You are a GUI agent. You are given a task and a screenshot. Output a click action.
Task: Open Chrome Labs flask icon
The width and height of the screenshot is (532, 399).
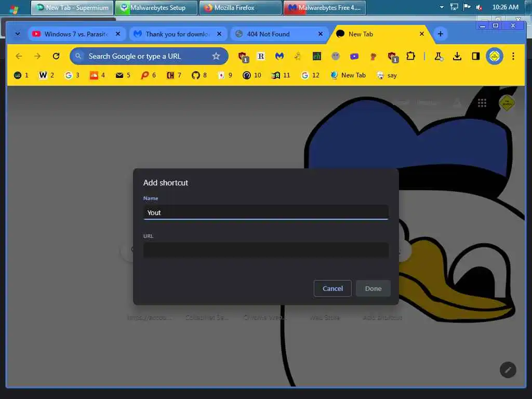pyautogui.click(x=438, y=56)
